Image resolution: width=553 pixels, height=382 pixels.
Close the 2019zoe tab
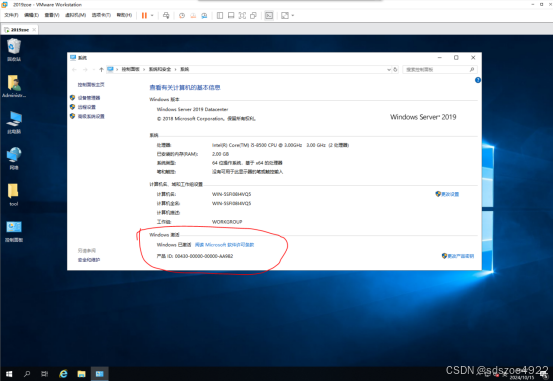34,30
